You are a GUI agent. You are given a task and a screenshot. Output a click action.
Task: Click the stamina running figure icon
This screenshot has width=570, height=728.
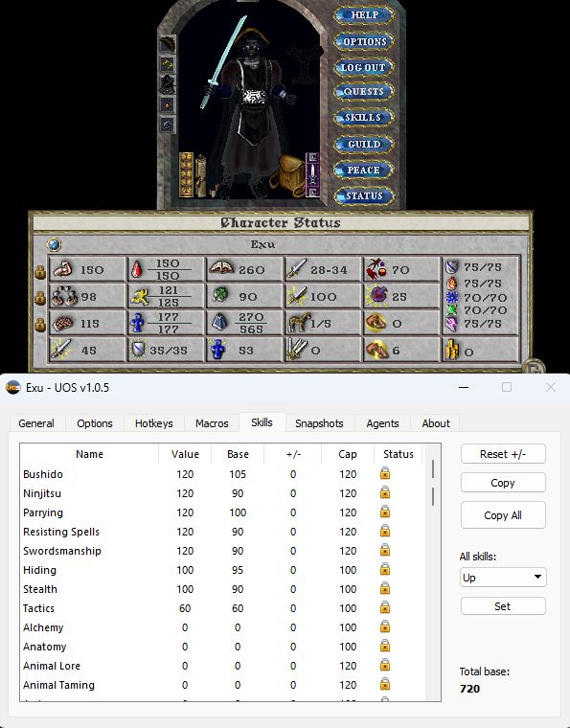tap(139, 296)
